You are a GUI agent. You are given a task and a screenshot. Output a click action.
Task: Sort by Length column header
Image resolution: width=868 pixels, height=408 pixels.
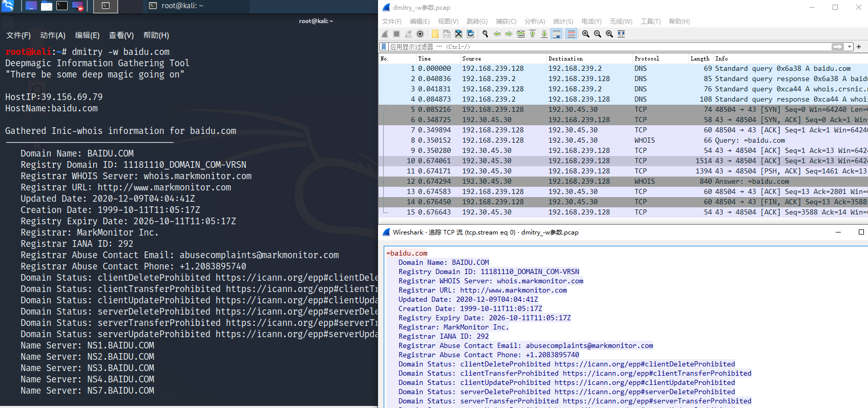[701, 59]
